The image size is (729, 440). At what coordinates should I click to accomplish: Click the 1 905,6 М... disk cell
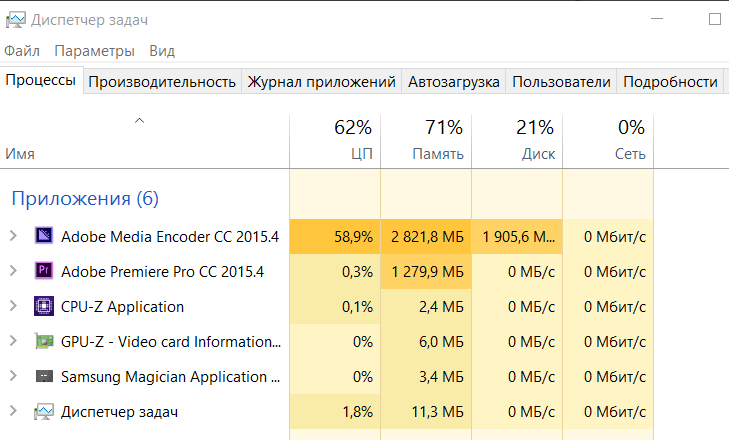click(x=517, y=236)
